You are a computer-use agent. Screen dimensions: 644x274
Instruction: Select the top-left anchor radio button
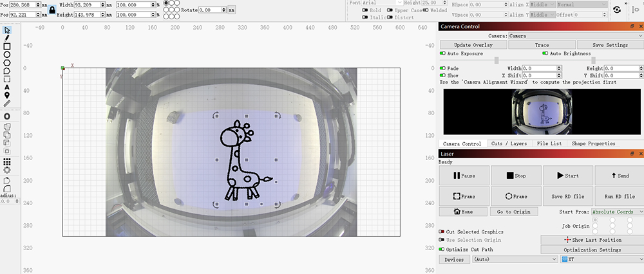tap(166, 3)
